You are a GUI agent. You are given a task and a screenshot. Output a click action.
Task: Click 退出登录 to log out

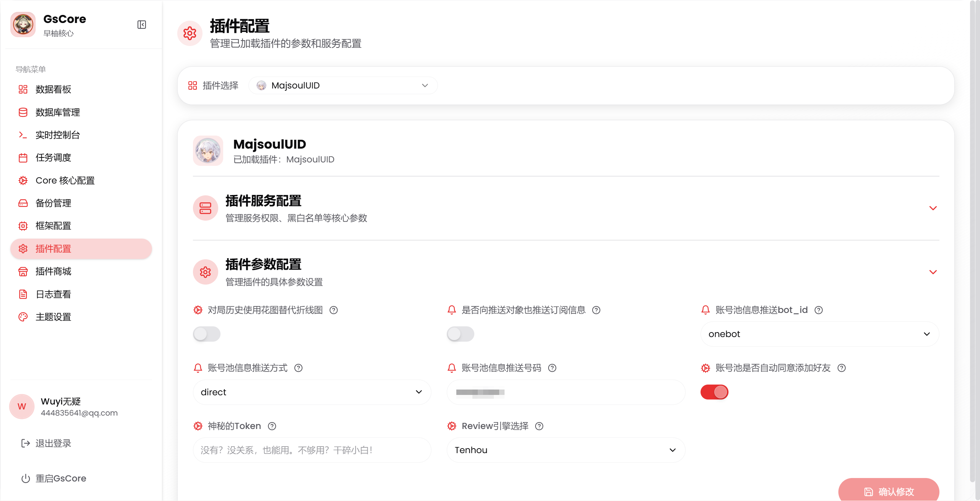point(53,443)
